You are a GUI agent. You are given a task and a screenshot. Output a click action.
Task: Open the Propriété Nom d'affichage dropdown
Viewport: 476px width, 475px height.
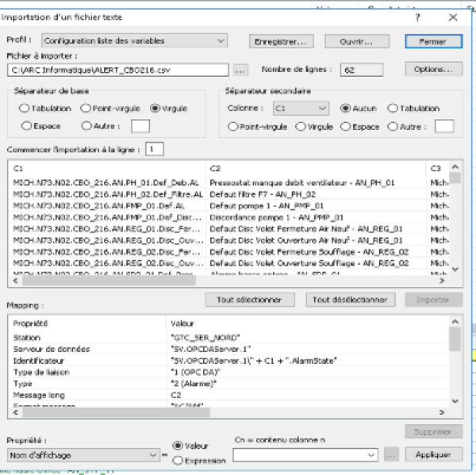152,455
